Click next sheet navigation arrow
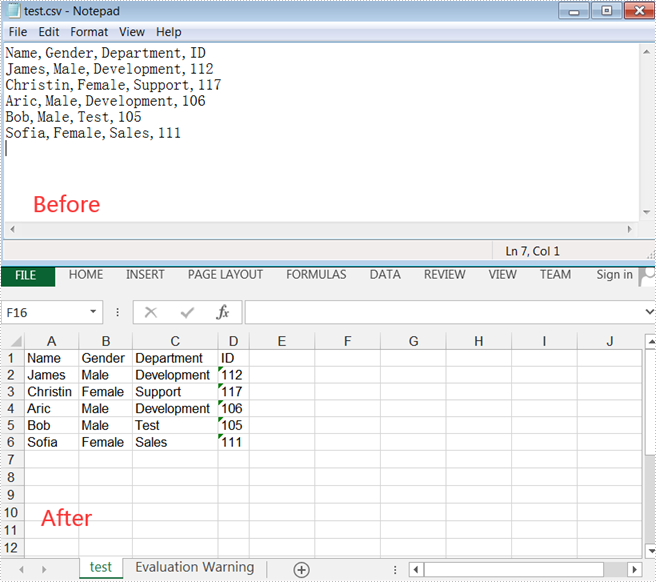Image resolution: width=656 pixels, height=582 pixels. [44, 569]
